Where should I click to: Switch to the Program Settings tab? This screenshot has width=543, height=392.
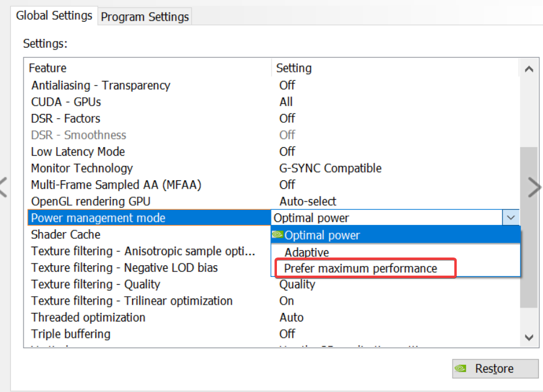click(145, 17)
